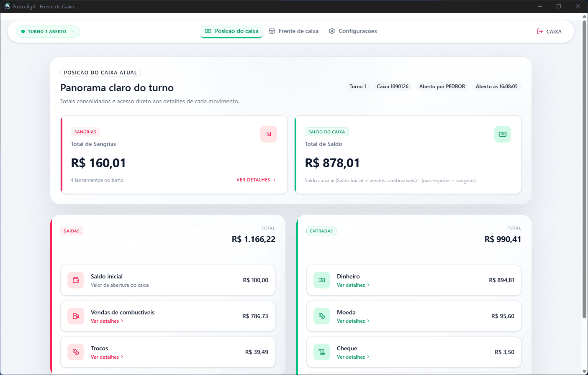Open Ver detalhes chevron on Vendas de combustiveis
This screenshot has width=588, height=375.
pos(107,321)
